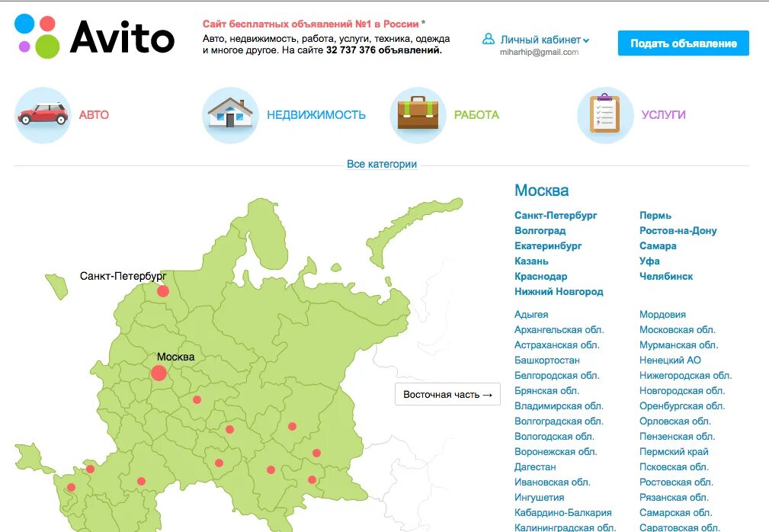Screen dimensions: 769x532
Task: Click the Москва red dot on map
Action: point(159,373)
